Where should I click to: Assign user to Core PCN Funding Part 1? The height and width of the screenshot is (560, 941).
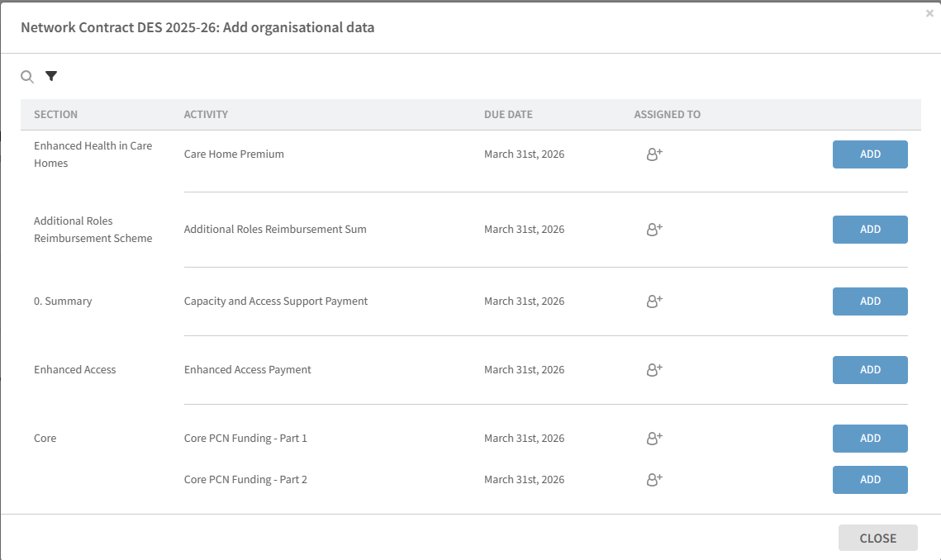click(654, 439)
